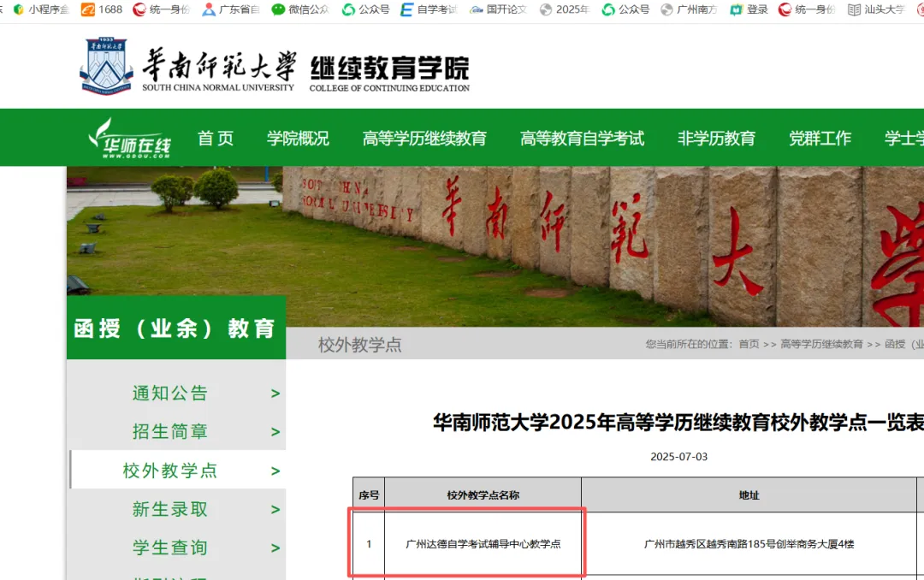The height and width of the screenshot is (580, 924).
Task: Select 校外教学点 in the sidebar
Action: (x=170, y=471)
